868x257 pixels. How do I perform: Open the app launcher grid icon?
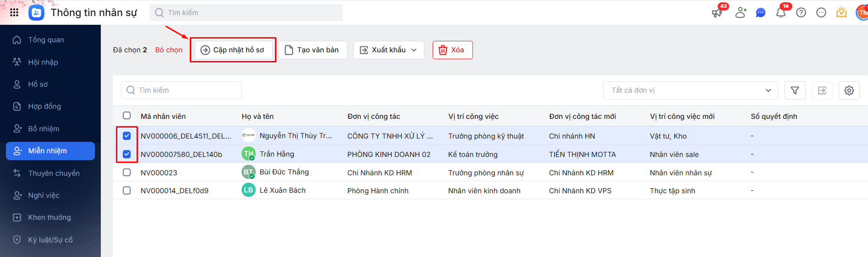14,12
